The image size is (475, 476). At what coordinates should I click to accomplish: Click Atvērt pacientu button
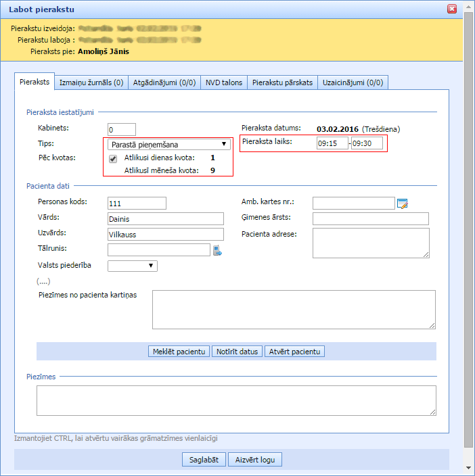click(x=295, y=352)
